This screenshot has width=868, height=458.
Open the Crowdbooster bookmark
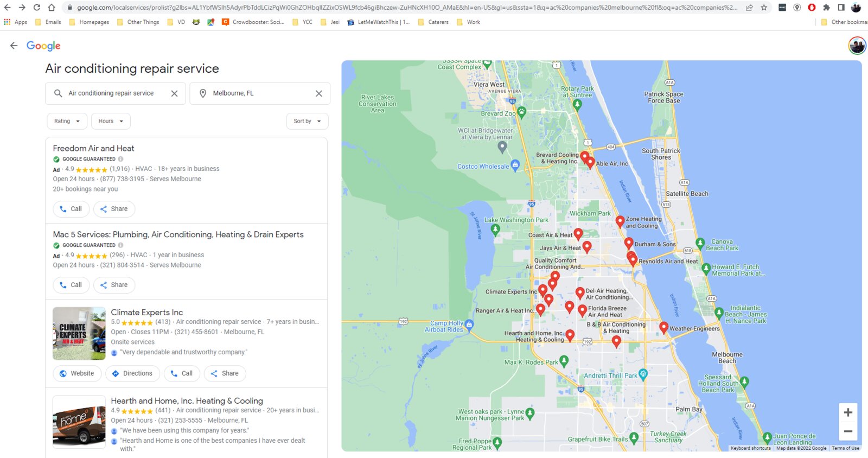[253, 22]
